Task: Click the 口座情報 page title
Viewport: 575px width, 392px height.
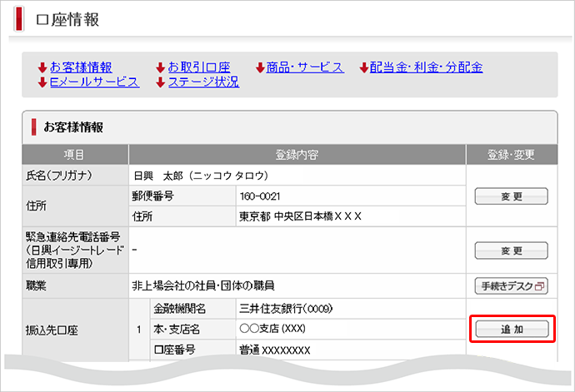Action: tap(67, 20)
